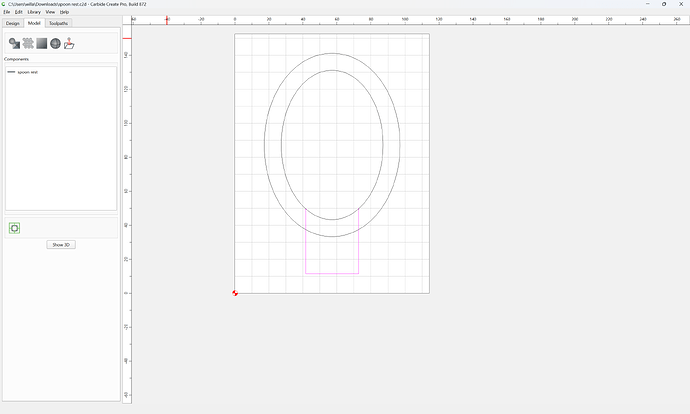Click the green fit-to-stock icon
The height and width of the screenshot is (414, 690).
(x=15, y=228)
